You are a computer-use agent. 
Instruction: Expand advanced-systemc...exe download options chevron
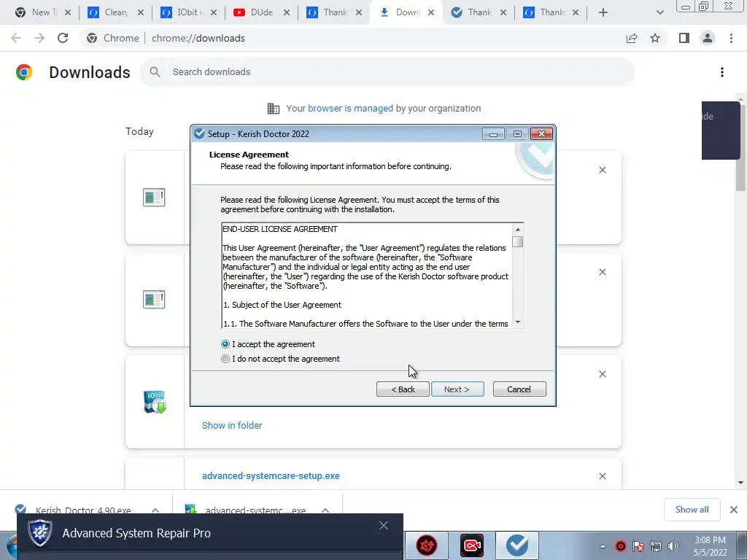325,510
